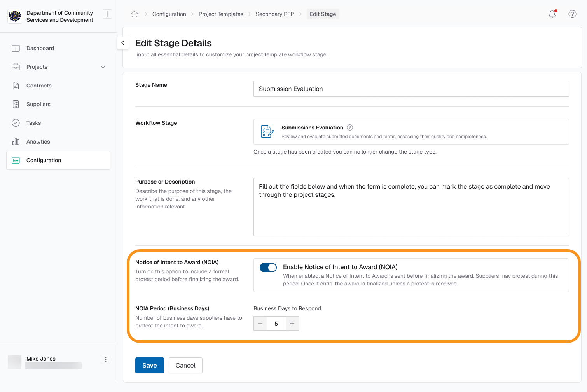587x392 pixels.
Task: Open notifications via the bell icon
Action: (x=552, y=14)
